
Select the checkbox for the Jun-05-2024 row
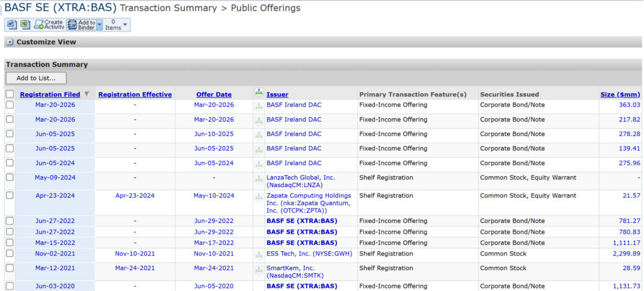tap(10, 163)
